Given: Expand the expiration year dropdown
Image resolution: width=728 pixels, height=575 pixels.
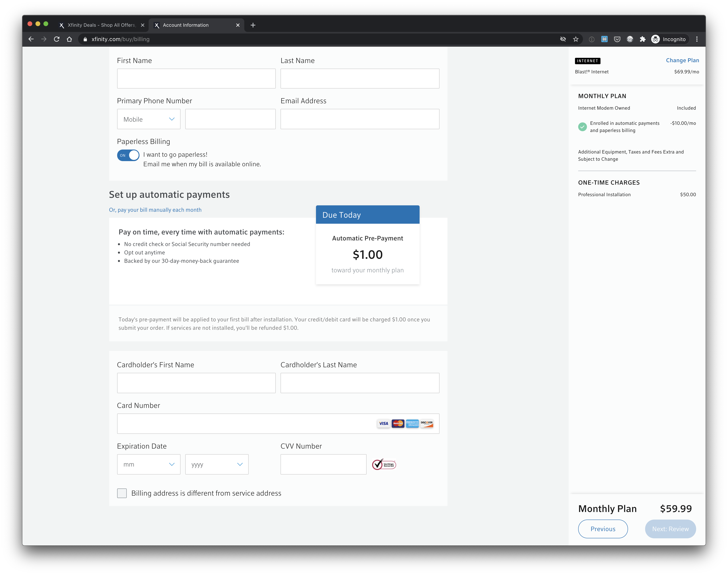Looking at the screenshot, I should [x=217, y=465].
